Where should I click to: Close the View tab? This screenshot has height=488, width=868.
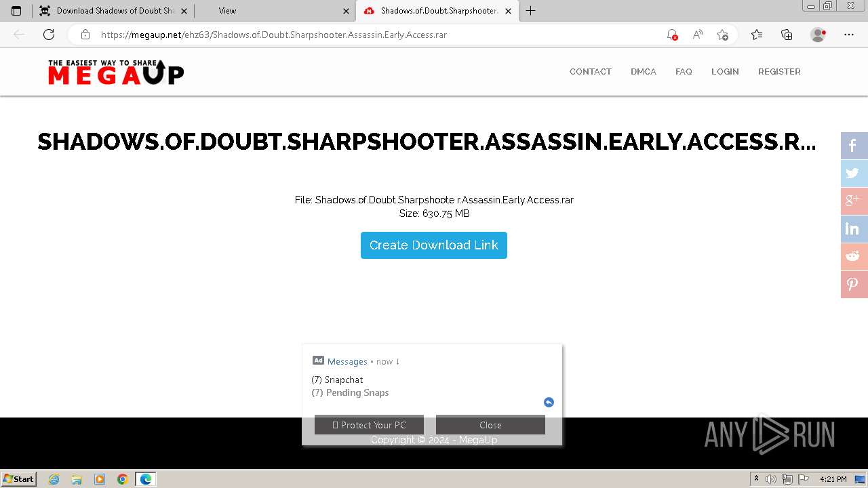click(346, 11)
